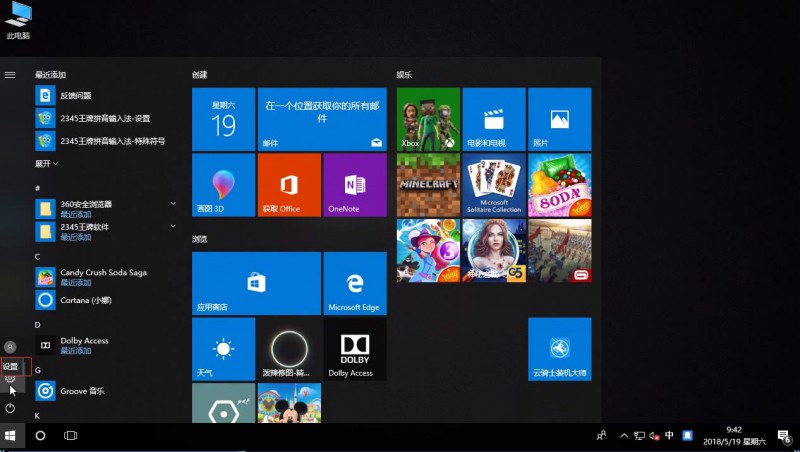Launch the Xbox tile

coord(429,119)
